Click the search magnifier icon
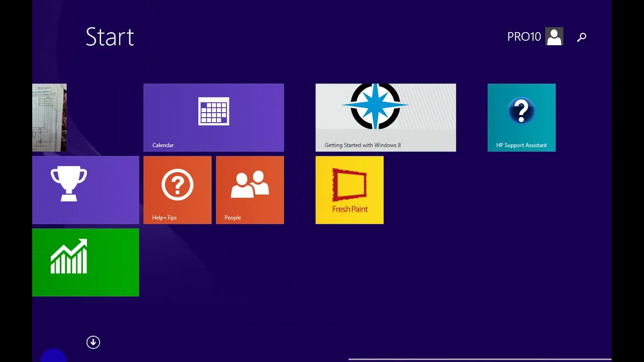The image size is (644, 362). (x=582, y=37)
